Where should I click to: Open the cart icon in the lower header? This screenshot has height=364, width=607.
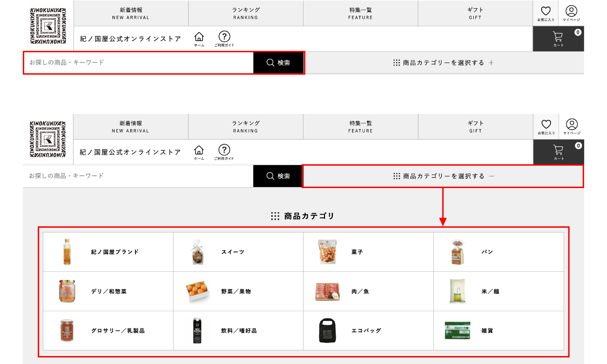point(558,152)
